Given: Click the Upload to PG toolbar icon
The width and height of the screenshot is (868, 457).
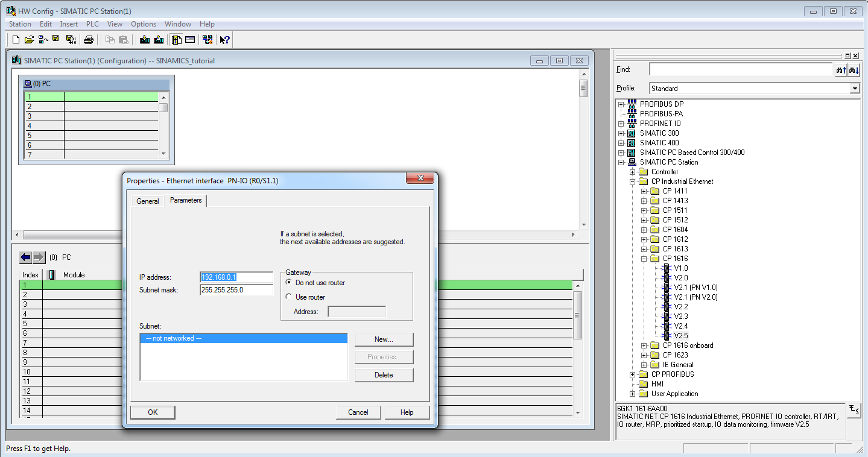Looking at the screenshot, I should (x=159, y=40).
